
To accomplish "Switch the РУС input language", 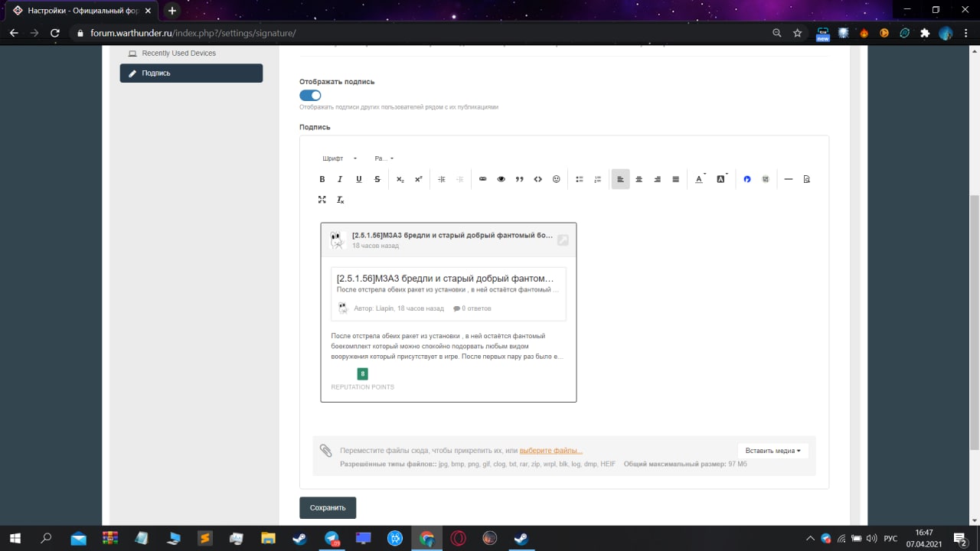I will (x=890, y=538).
